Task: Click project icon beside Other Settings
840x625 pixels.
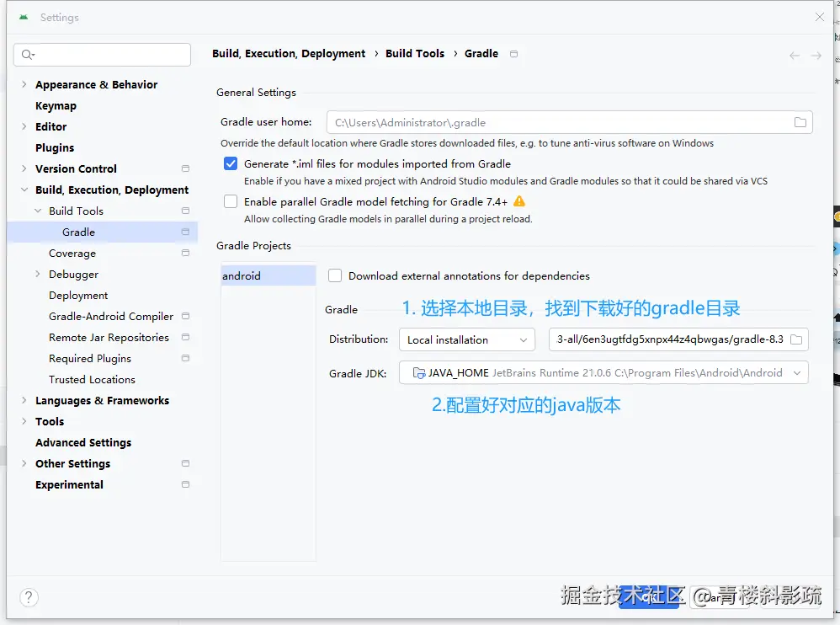Action: tap(185, 463)
